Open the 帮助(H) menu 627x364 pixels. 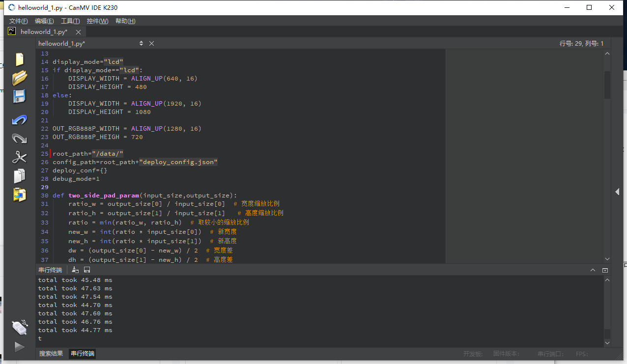pos(125,21)
